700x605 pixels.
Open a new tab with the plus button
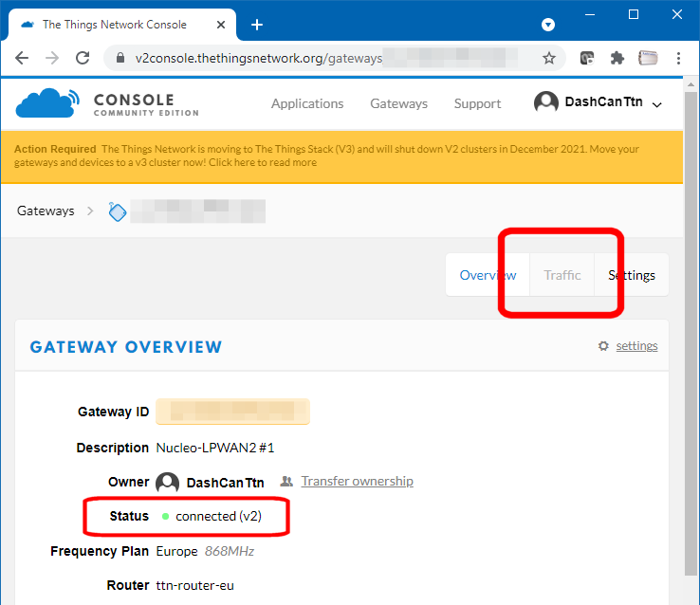coord(257,25)
